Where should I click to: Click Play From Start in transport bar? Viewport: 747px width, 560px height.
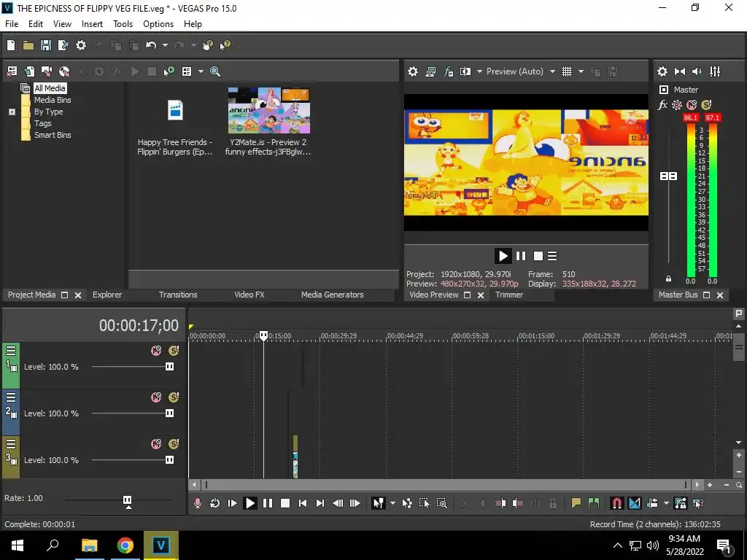click(x=232, y=503)
